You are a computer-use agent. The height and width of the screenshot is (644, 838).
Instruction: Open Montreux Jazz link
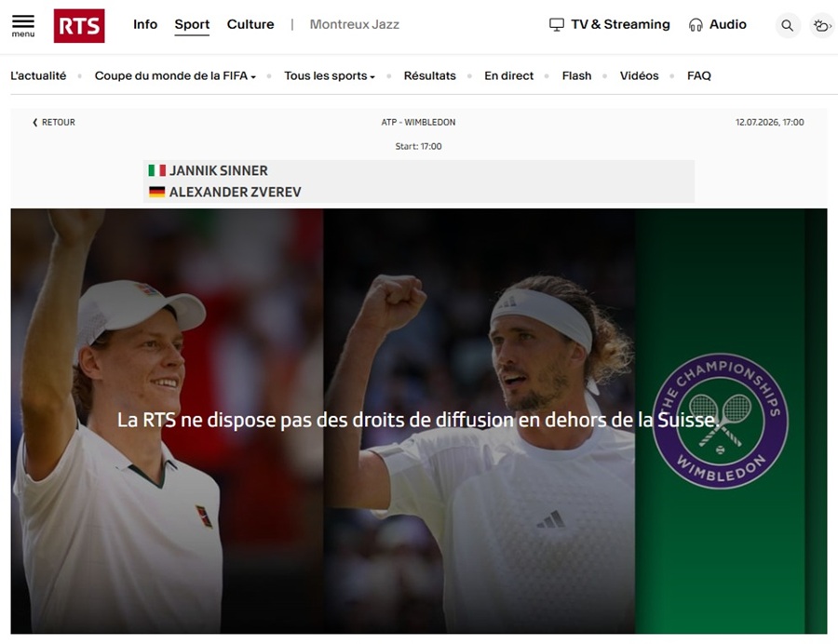tap(355, 24)
